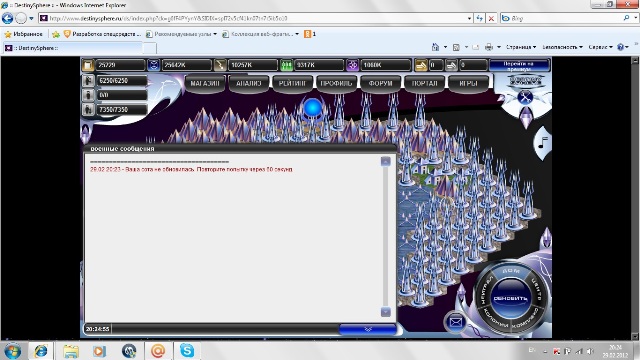Viewport: 640px width, 360px height.
Task: Expand the browser address bar dropdown
Action: (x=469, y=18)
